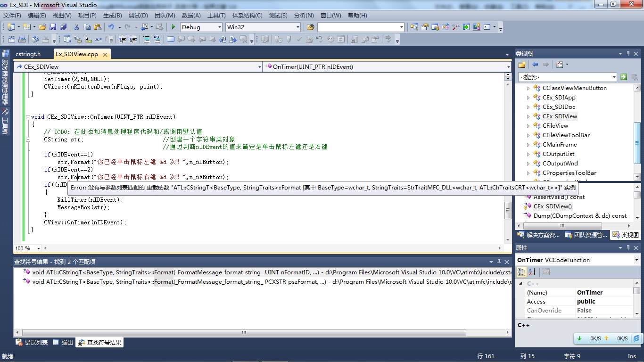
Task: Toggle Auto Hide pin on Properties panel
Action: click(x=628, y=248)
